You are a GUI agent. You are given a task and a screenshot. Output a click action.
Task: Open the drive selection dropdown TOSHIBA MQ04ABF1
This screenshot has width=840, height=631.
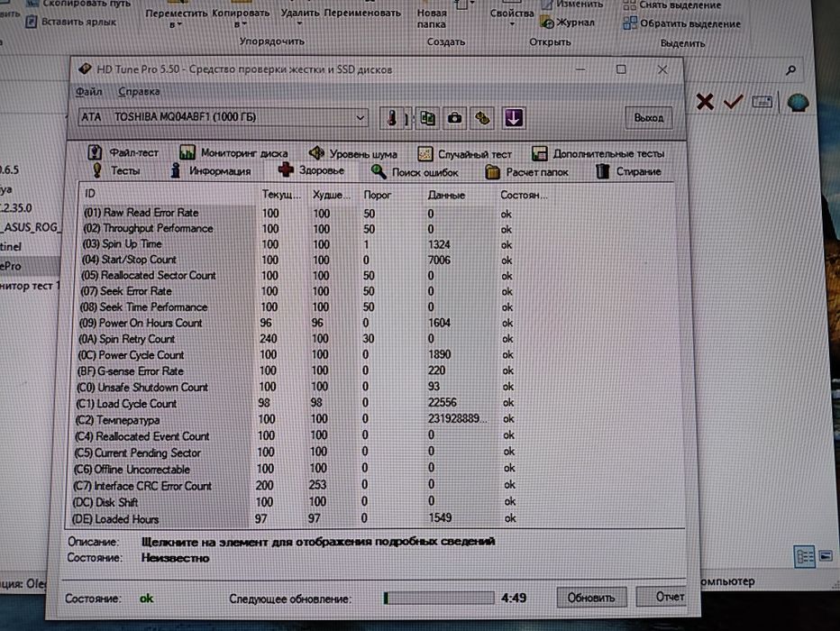224,117
